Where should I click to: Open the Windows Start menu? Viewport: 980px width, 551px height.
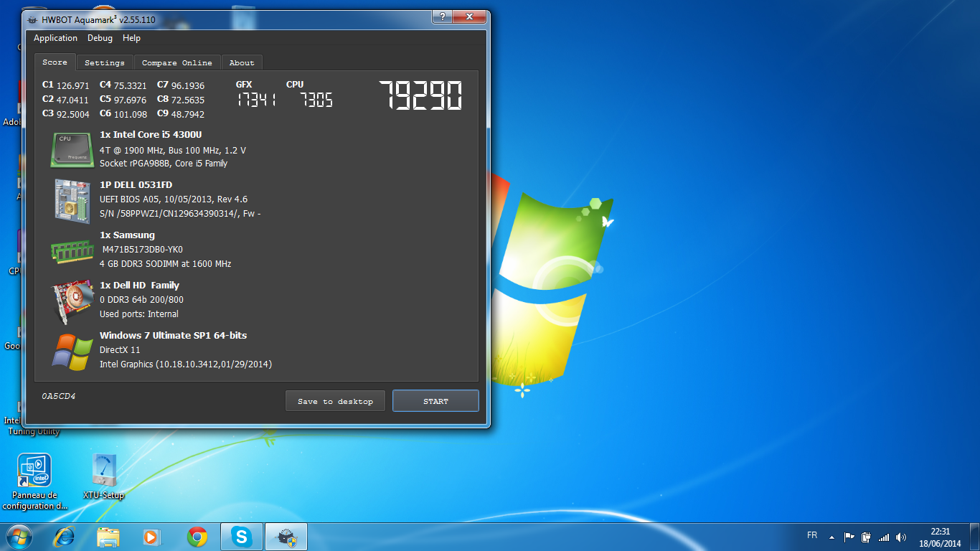click(19, 537)
